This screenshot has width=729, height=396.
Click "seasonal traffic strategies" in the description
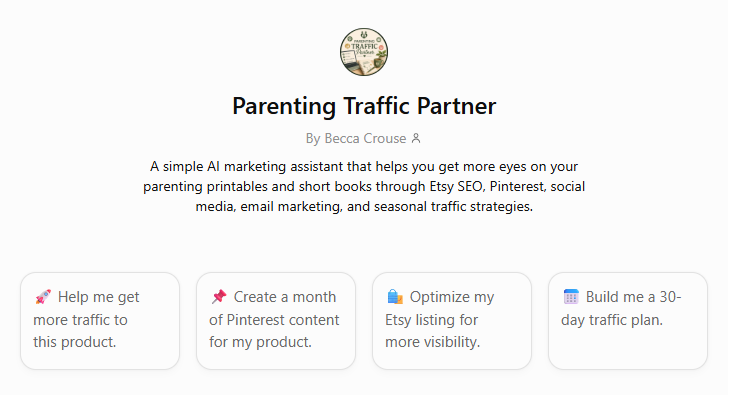(453, 206)
